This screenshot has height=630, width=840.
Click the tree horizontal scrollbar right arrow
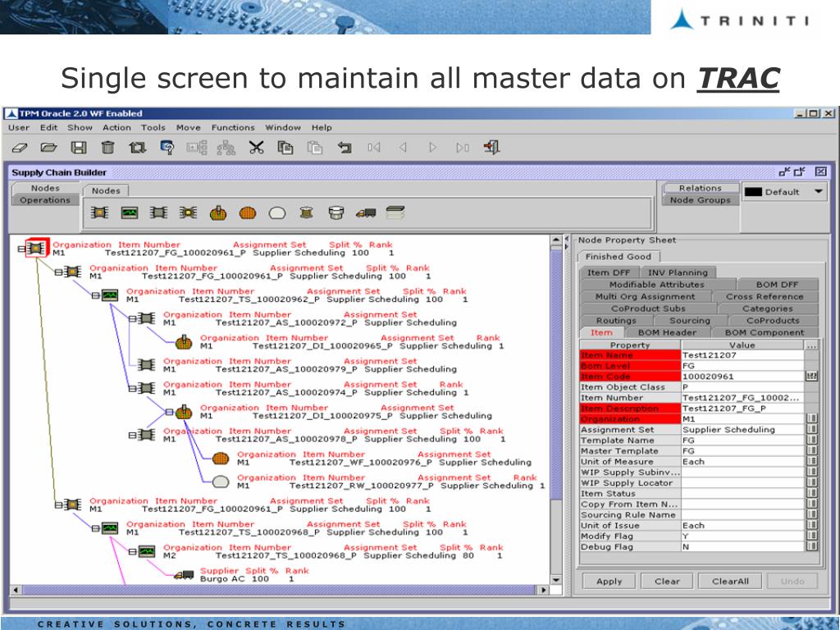click(x=544, y=590)
